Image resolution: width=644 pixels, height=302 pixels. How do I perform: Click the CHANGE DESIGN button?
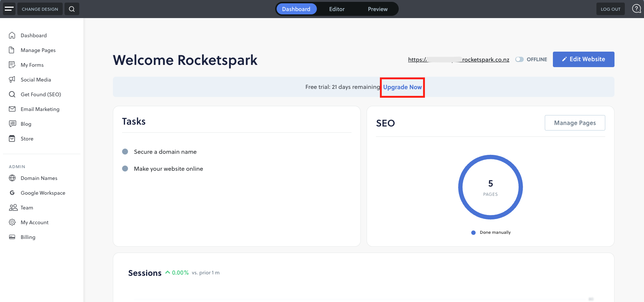click(40, 9)
